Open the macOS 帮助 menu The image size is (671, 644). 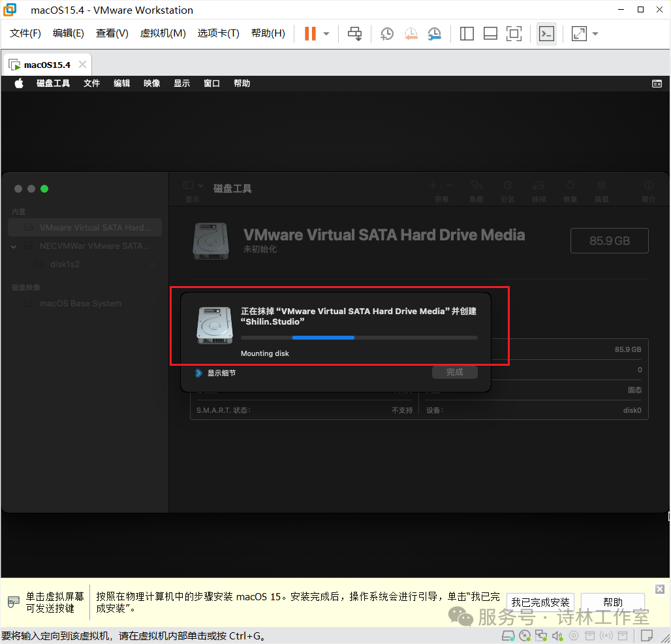point(242,84)
